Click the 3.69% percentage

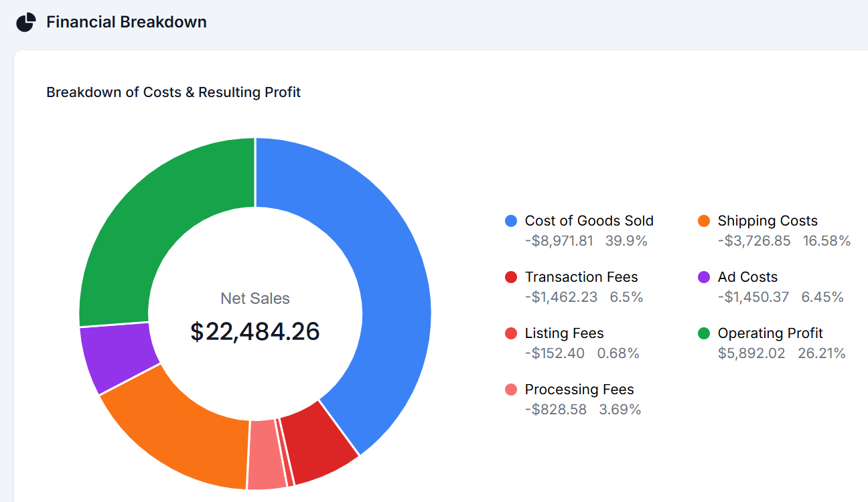pos(620,410)
